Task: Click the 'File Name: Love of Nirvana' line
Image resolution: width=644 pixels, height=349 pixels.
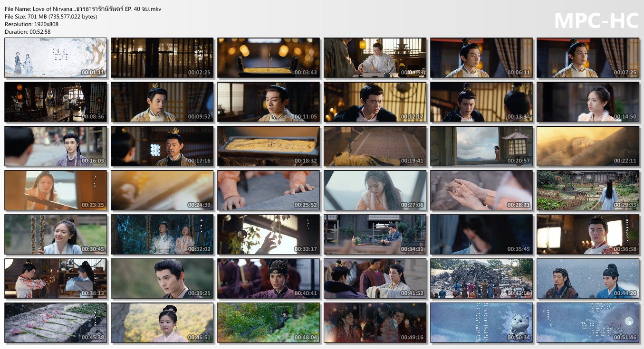Action: pyautogui.click(x=83, y=9)
